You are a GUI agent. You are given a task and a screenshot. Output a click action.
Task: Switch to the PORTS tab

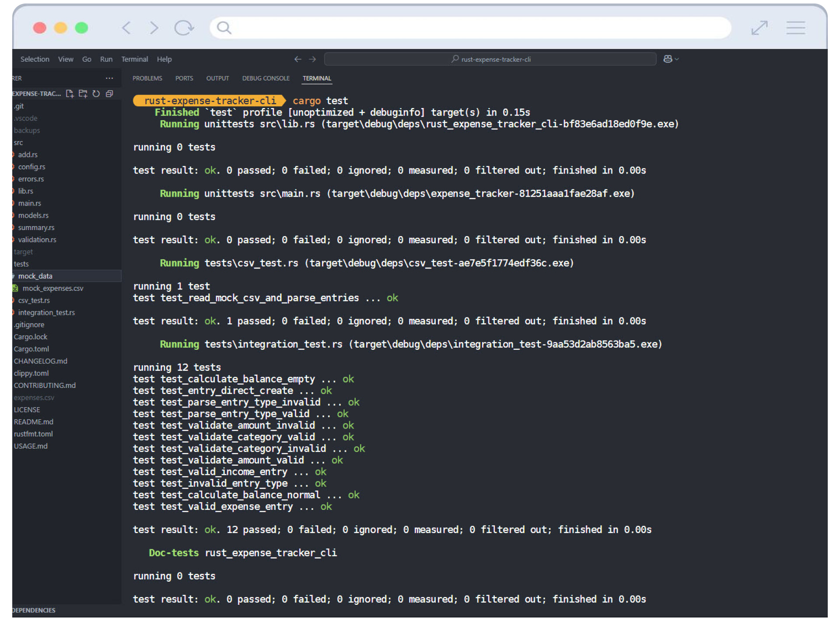(184, 78)
